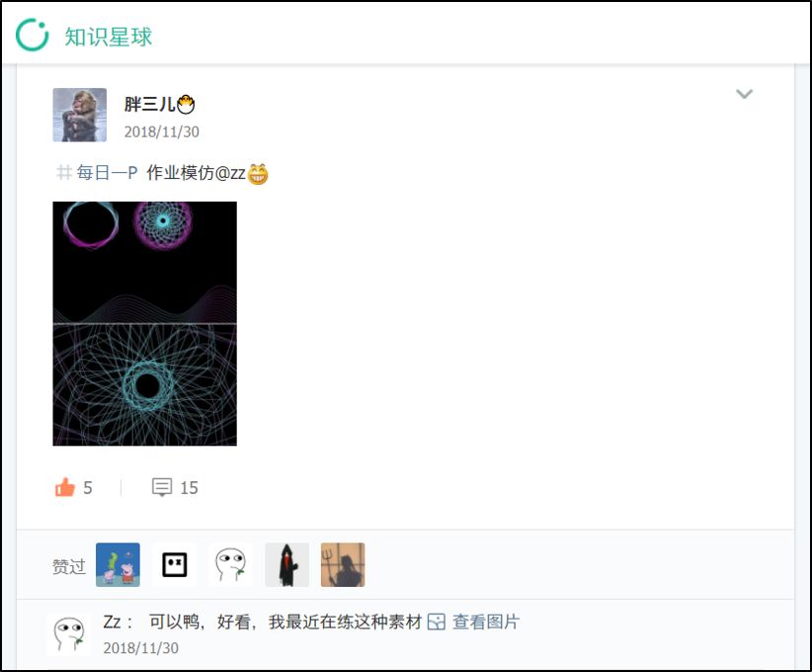
Task: Toggle the orange thumbs-up like
Action: [x=65, y=487]
